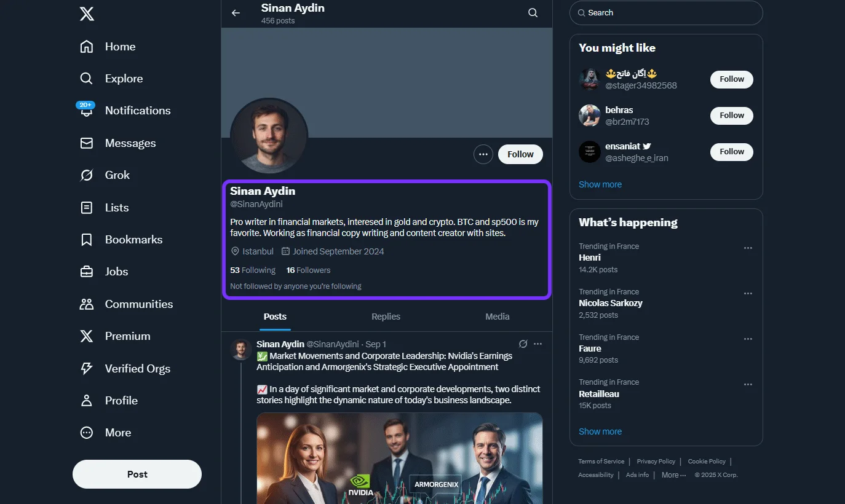Open the Communities icon
The width and height of the screenshot is (845, 504).
tap(87, 304)
